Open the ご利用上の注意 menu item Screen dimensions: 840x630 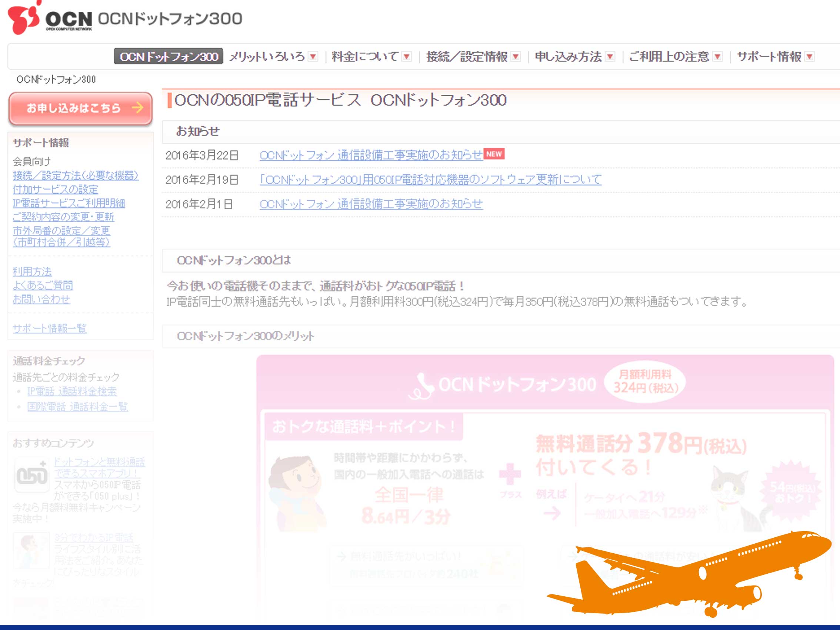point(669,57)
